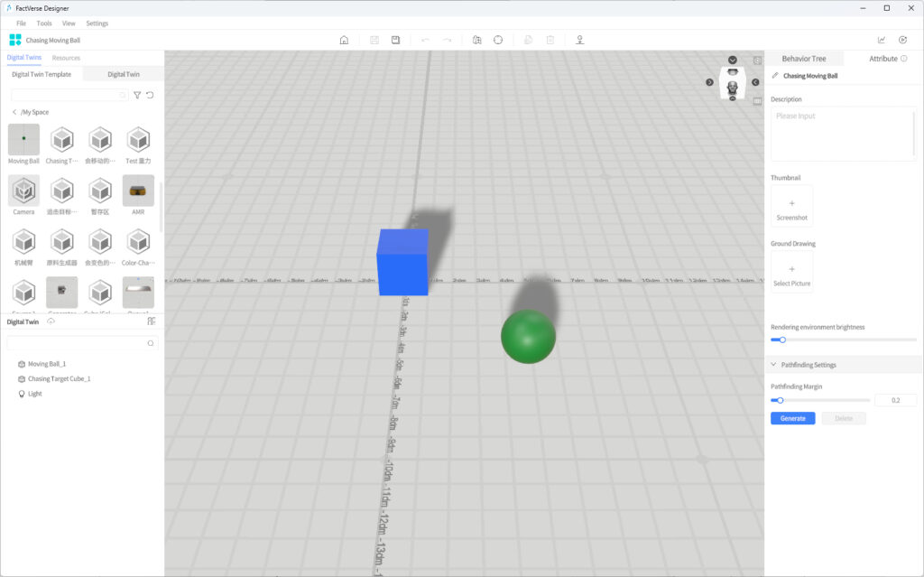The height and width of the screenshot is (577, 924).
Task: Switch to the Attribute tab
Action: [x=883, y=59]
